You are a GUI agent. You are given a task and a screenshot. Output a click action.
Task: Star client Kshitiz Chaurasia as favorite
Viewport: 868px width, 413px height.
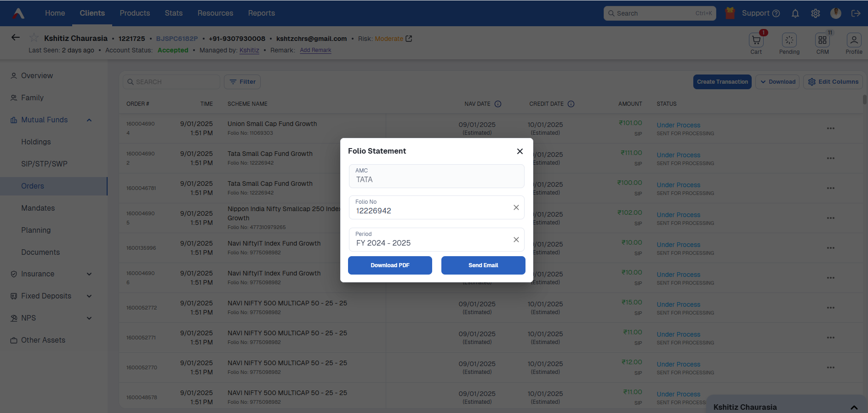coord(34,38)
